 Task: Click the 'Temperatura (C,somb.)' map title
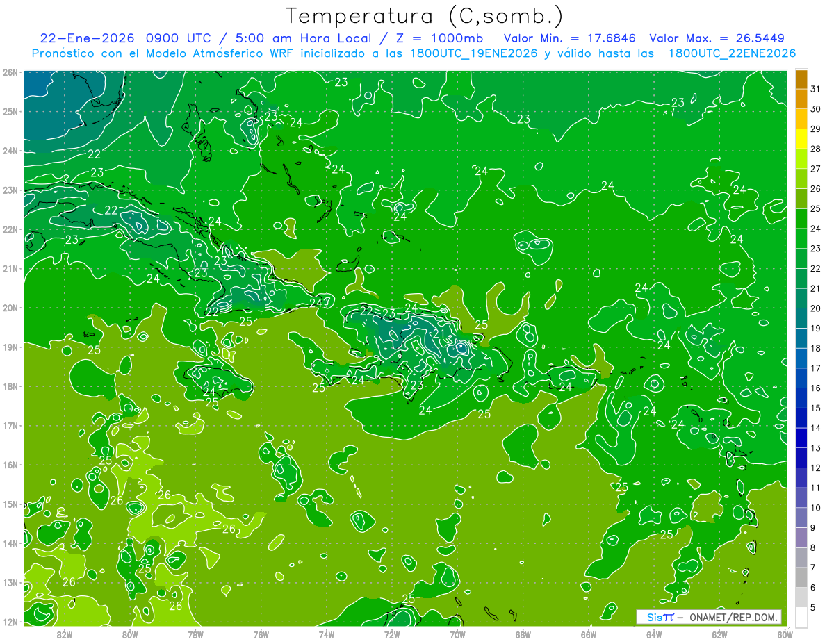(425, 16)
